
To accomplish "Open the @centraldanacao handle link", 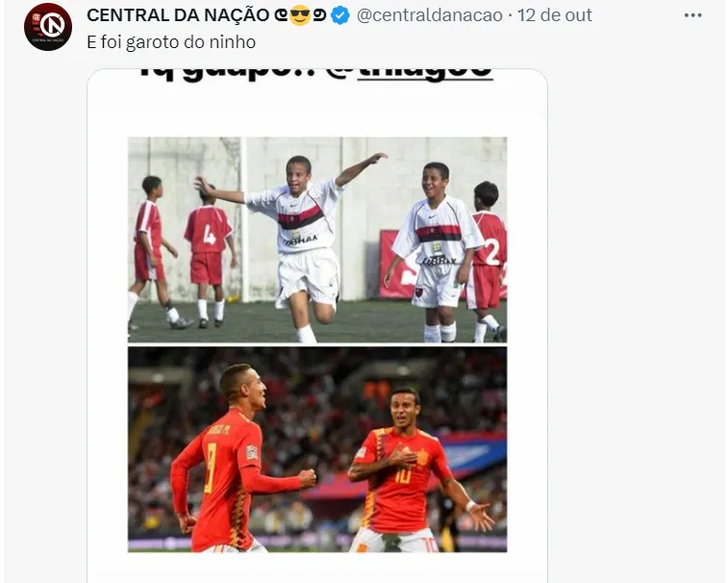I will point(430,15).
